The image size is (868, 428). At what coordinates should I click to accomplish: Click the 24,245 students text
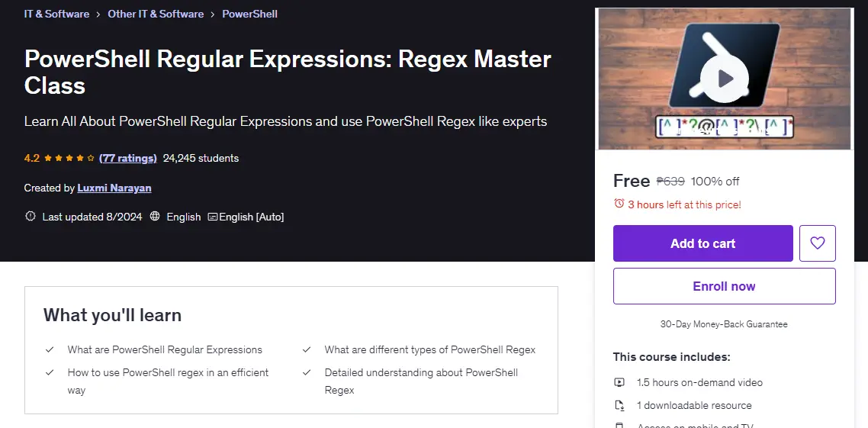201,159
